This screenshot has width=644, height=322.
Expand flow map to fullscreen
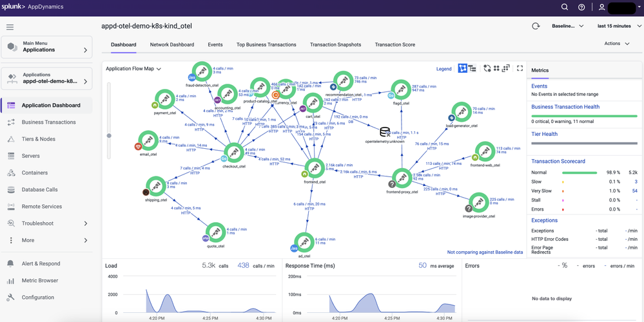tap(520, 68)
